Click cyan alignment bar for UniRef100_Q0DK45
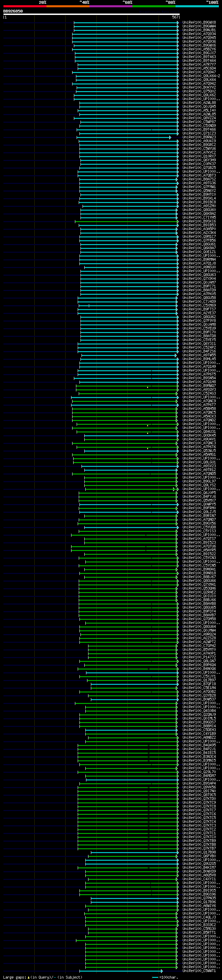 [x=131, y=436]
